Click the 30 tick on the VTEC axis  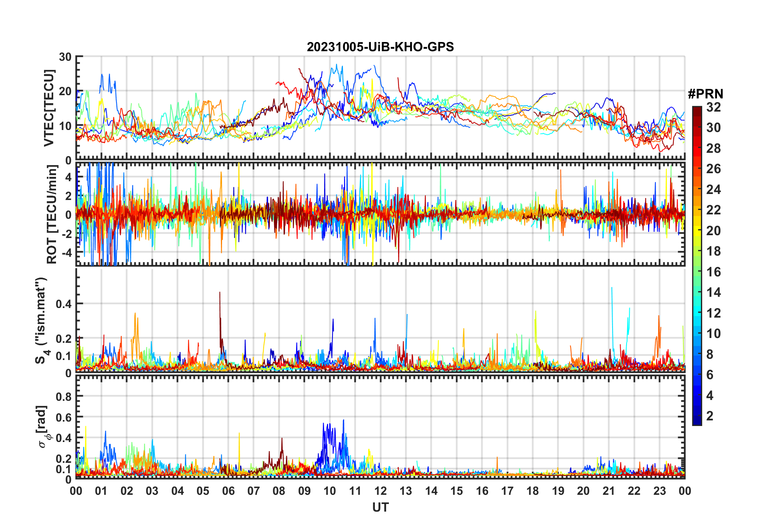65,57
